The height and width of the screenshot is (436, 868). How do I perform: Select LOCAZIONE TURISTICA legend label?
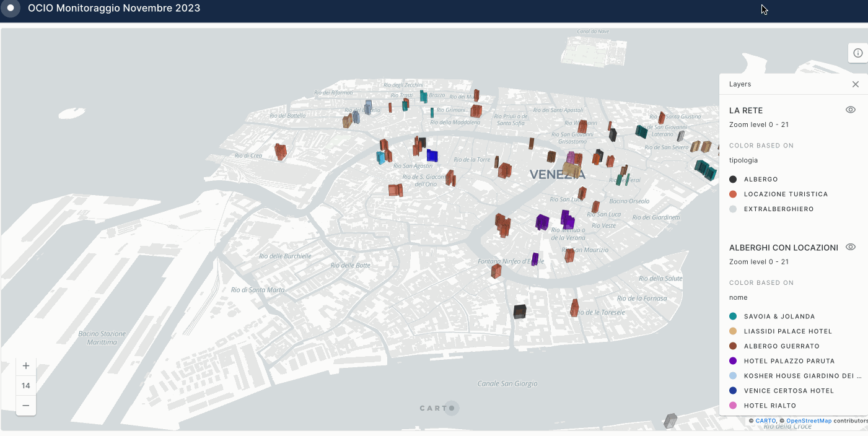[x=786, y=194]
